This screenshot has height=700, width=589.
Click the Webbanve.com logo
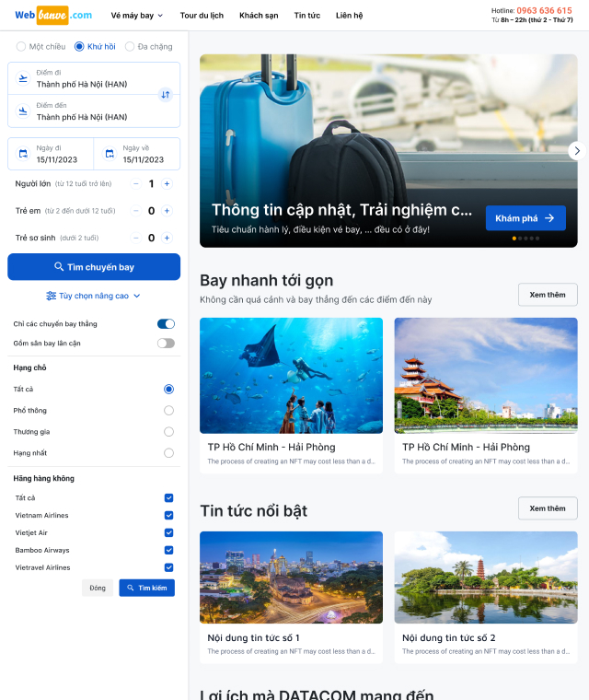(x=53, y=15)
